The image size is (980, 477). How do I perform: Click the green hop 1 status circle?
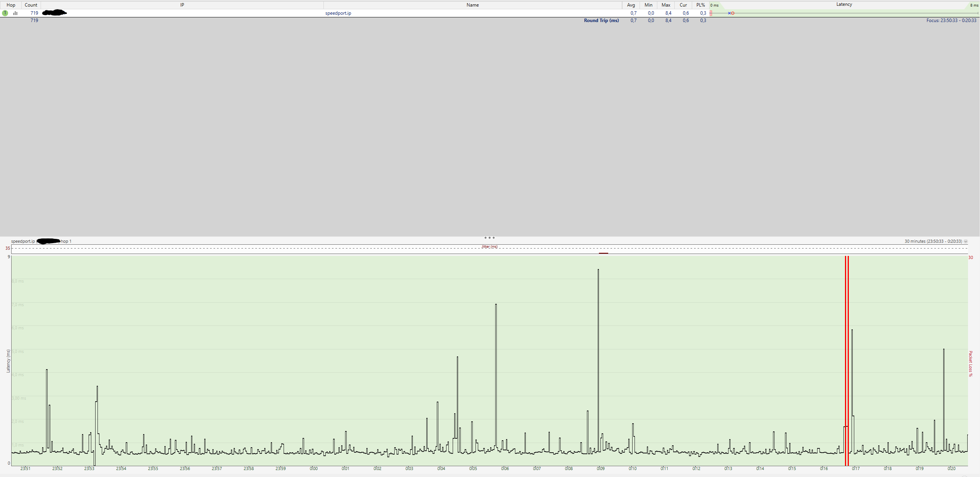(5, 13)
